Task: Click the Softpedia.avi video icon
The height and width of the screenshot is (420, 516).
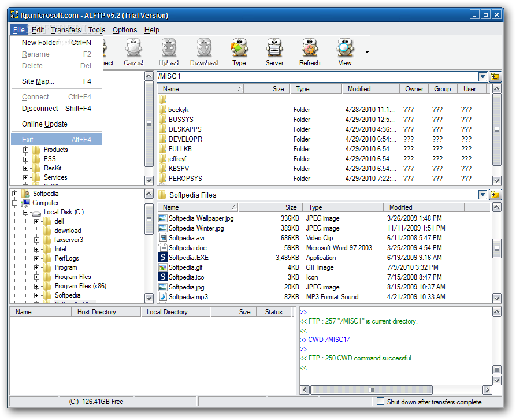Action: coord(162,237)
